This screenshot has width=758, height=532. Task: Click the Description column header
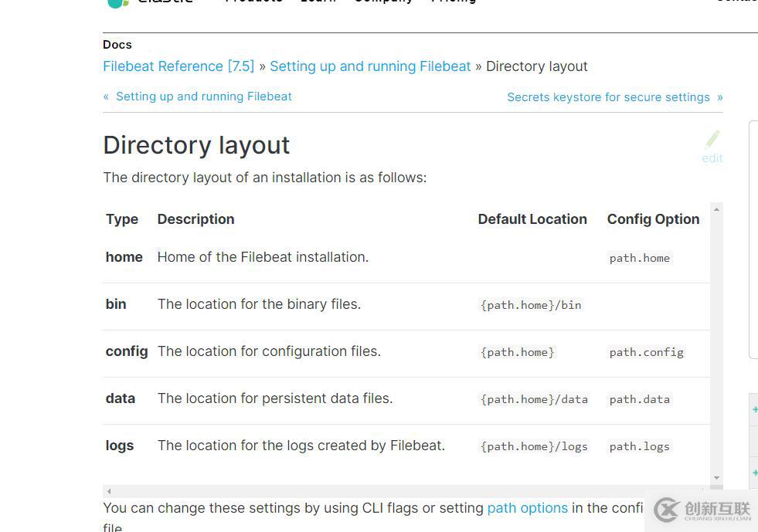[195, 219]
